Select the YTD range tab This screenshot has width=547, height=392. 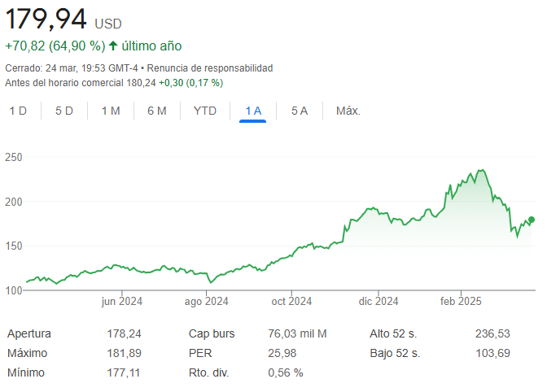[205, 111]
